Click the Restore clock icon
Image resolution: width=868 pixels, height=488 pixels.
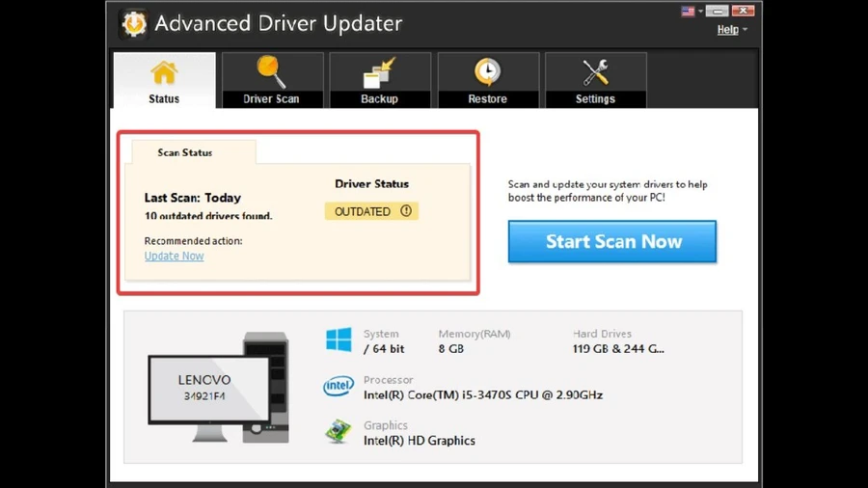tap(487, 72)
